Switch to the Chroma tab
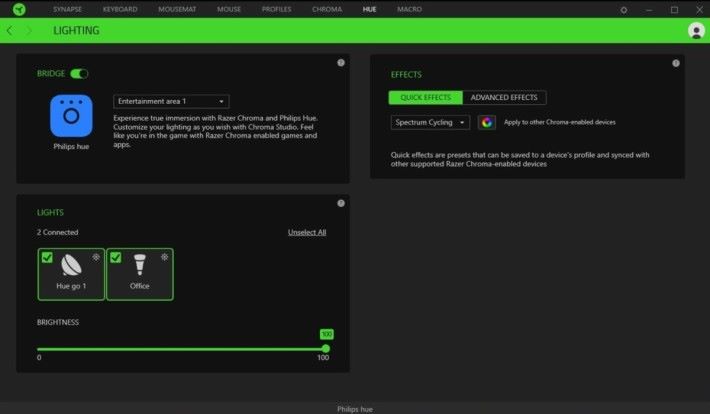This screenshot has width=710, height=414. (x=327, y=9)
